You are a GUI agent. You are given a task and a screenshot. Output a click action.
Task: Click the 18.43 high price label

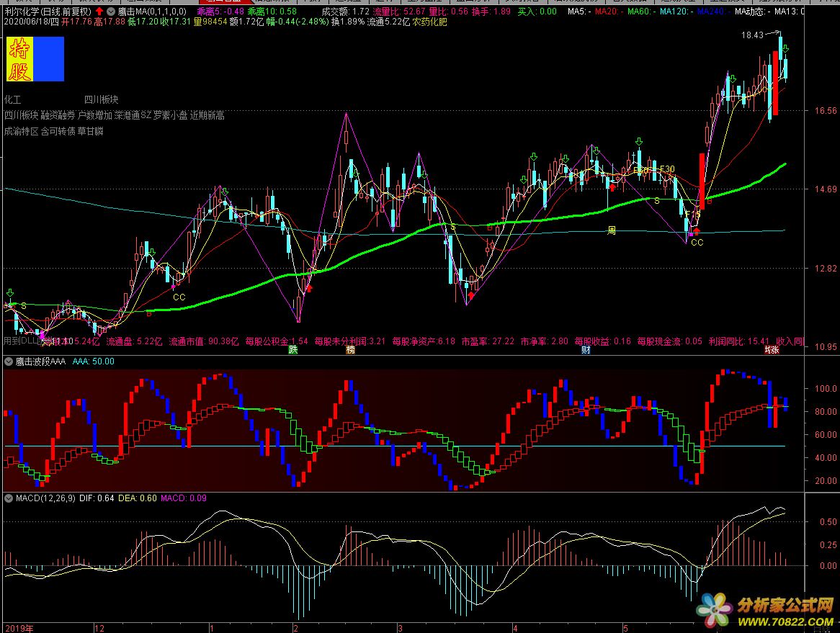coord(752,35)
